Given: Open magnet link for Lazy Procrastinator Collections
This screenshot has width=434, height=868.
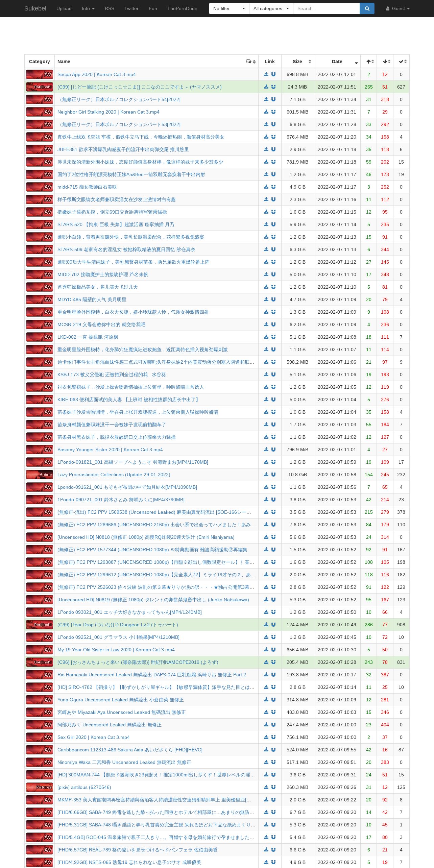Looking at the screenshot, I should [x=273, y=475].
